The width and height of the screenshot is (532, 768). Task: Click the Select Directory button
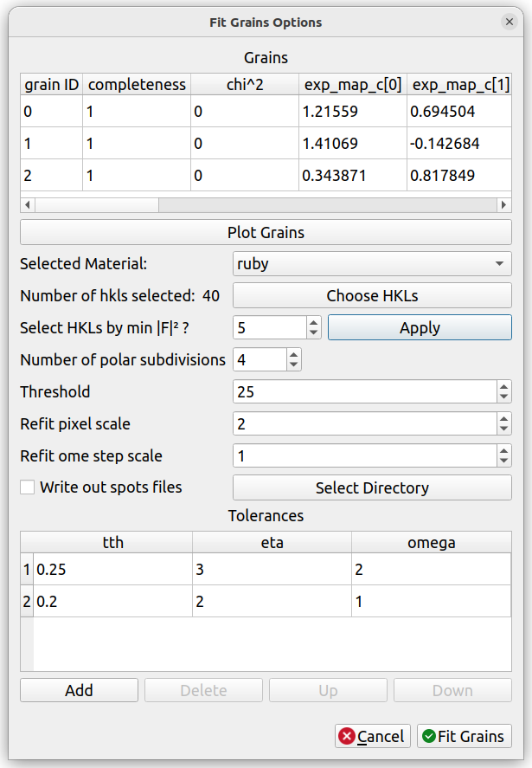pyautogui.click(x=372, y=487)
